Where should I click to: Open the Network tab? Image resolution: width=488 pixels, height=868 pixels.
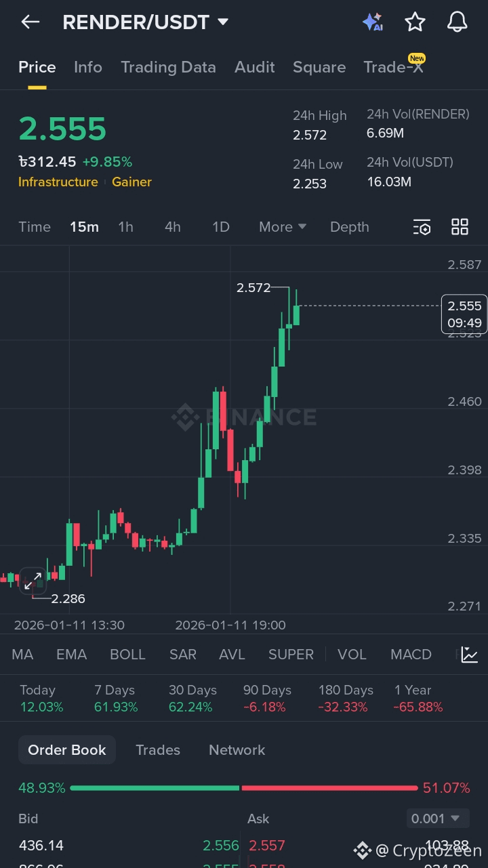point(237,750)
